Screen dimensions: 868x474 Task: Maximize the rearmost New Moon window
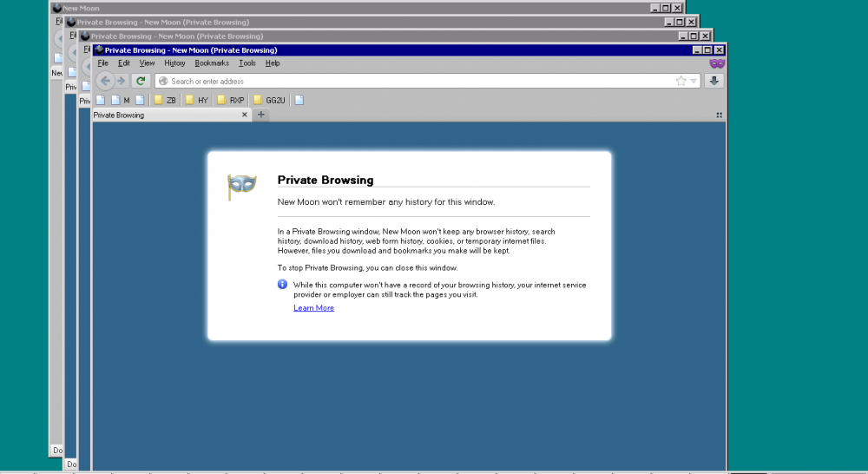tap(666, 8)
